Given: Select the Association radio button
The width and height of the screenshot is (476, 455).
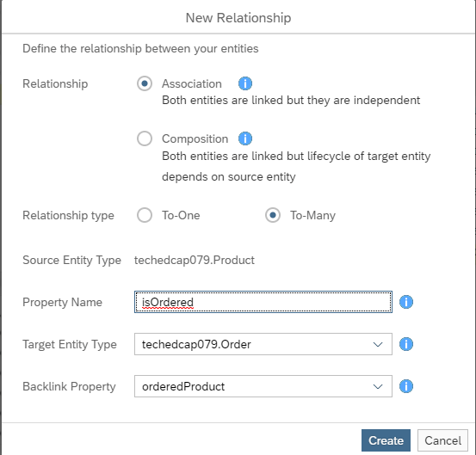Looking at the screenshot, I should (x=145, y=83).
